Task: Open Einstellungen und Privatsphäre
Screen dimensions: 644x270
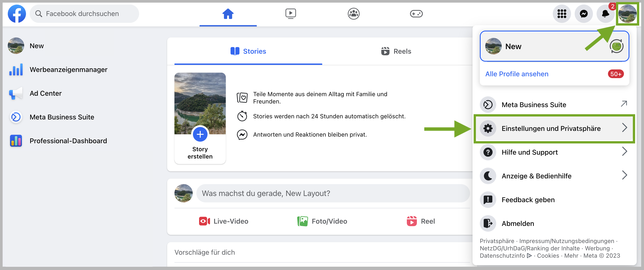Action: click(554, 128)
